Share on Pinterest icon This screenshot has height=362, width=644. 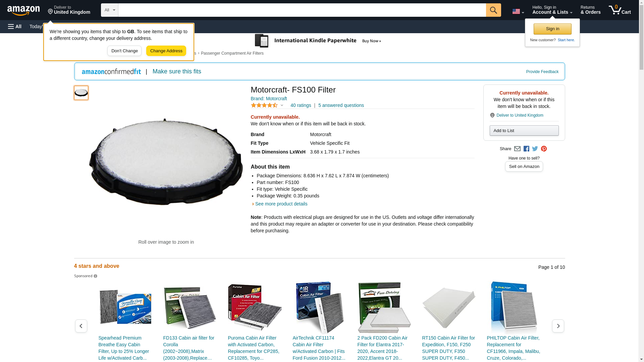544,149
